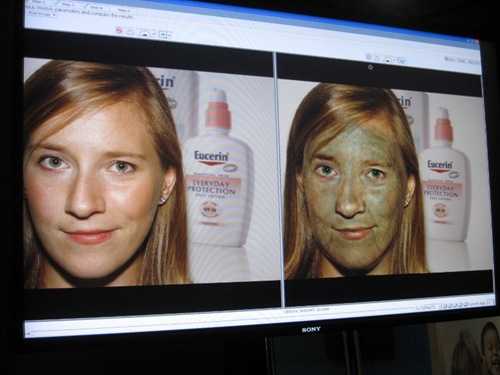
Task: Click the orange icon above right image
Action: coord(377,58)
